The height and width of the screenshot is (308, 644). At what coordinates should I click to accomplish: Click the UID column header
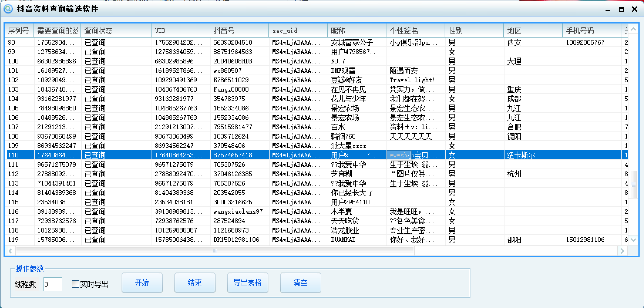[181, 31]
